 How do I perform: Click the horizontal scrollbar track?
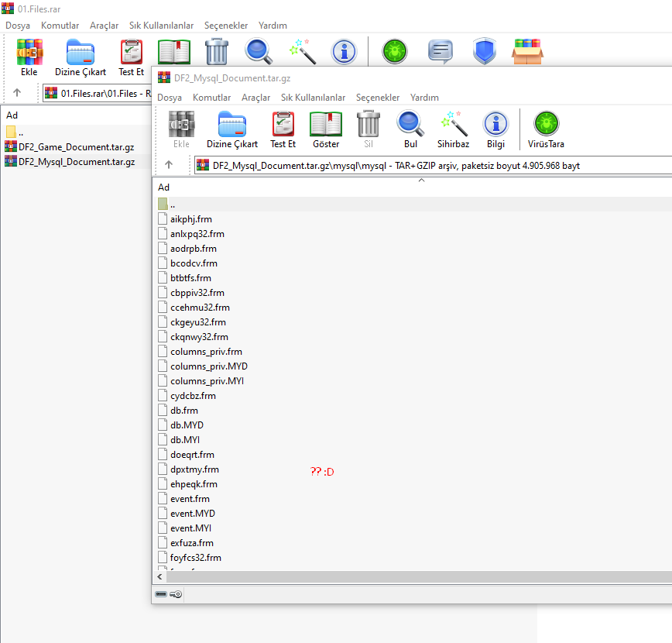pos(419,577)
